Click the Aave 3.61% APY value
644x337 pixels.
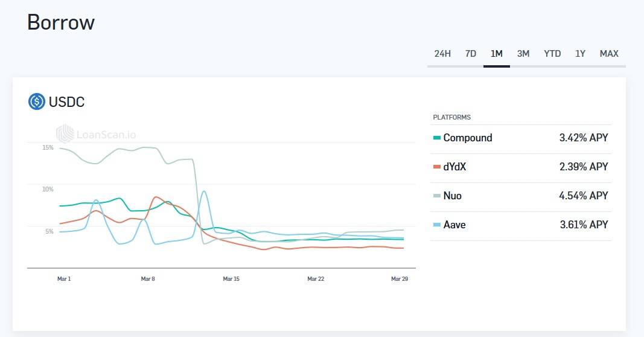[584, 225]
